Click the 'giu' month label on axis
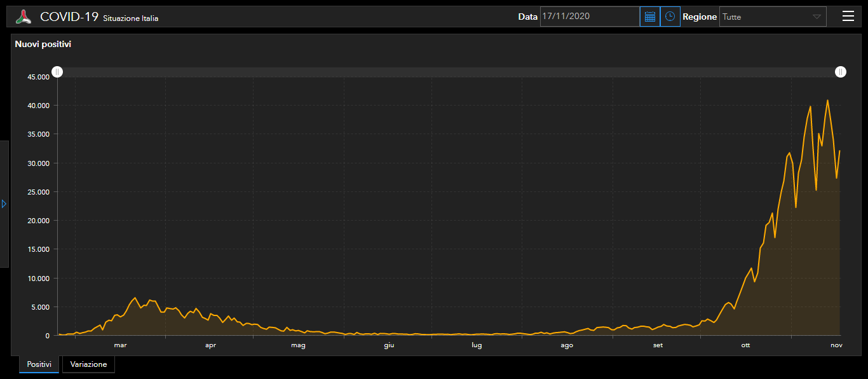Viewport: 868px width, 379px height. point(389,345)
